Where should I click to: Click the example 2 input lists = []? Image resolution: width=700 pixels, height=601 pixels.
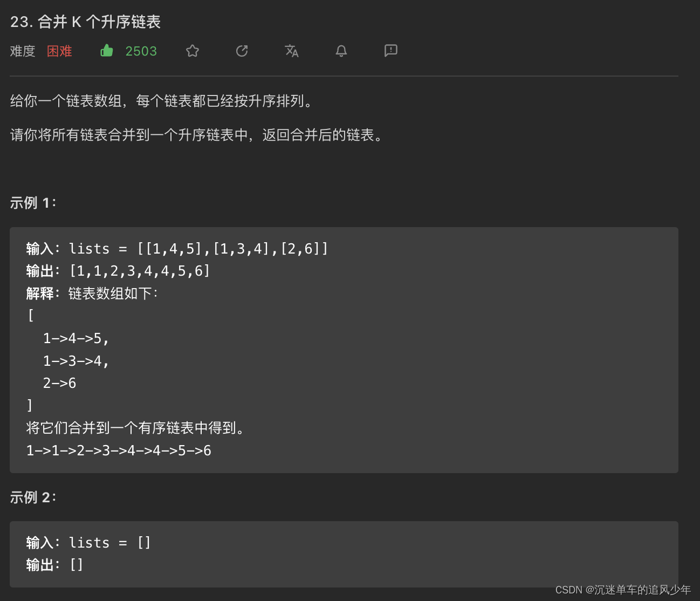(x=88, y=543)
